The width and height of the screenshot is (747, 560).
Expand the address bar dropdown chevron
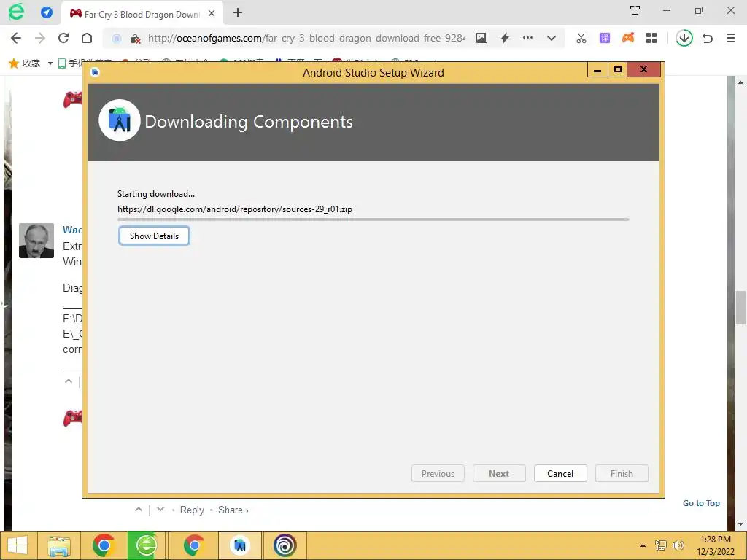click(x=551, y=38)
